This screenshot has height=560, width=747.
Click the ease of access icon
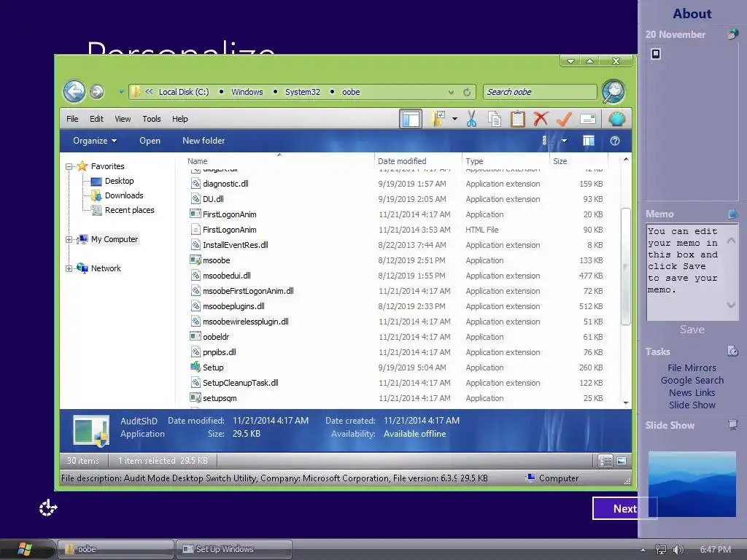pos(47,508)
